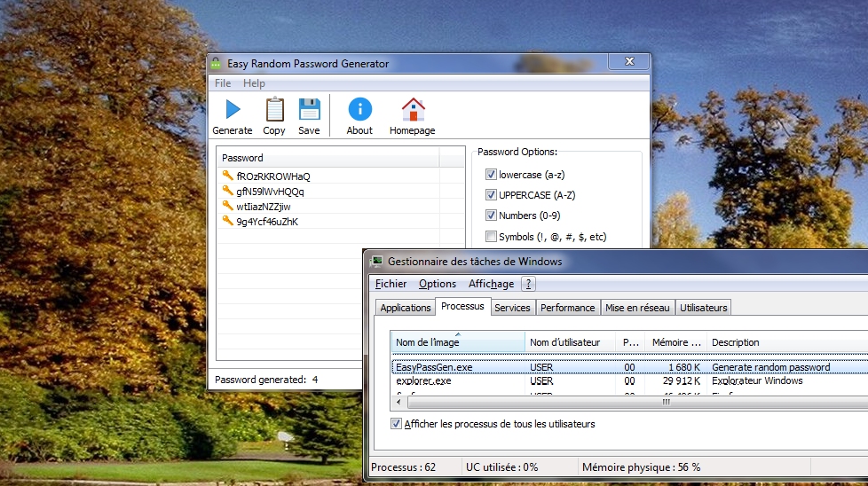Sort by Description column header
Screen dimensions: 868x486
pyautogui.click(x=787, y=342)
